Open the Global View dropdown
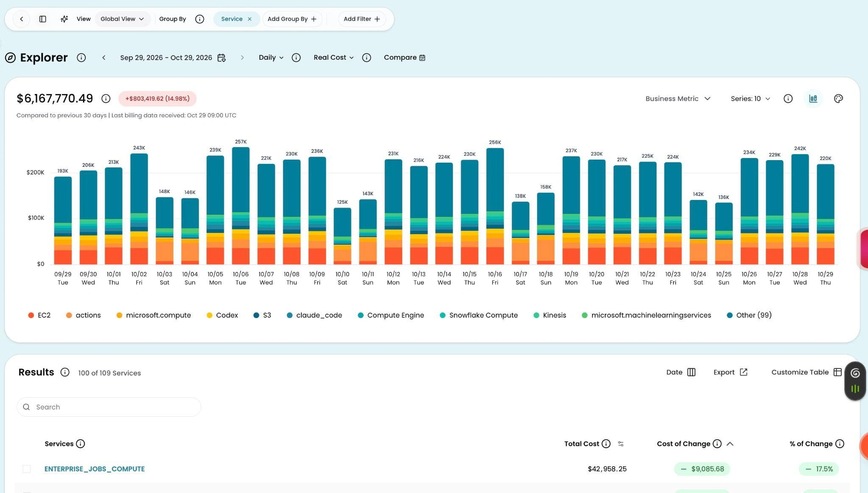Screen dimensions: 868x493 pos(122,19)
